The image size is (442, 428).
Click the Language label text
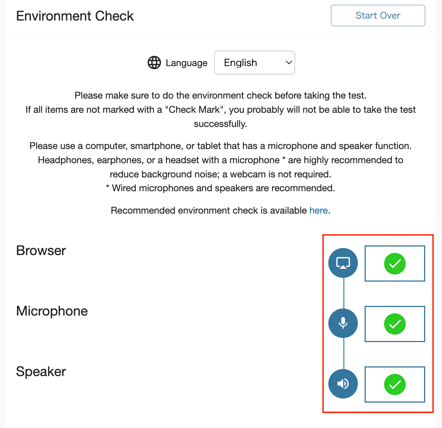point(186,63)
